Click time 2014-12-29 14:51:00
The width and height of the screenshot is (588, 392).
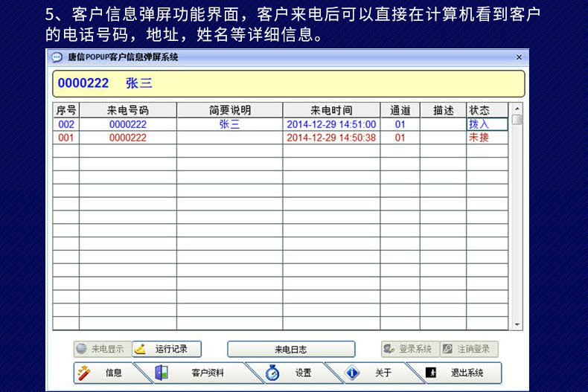click(331, 124)
